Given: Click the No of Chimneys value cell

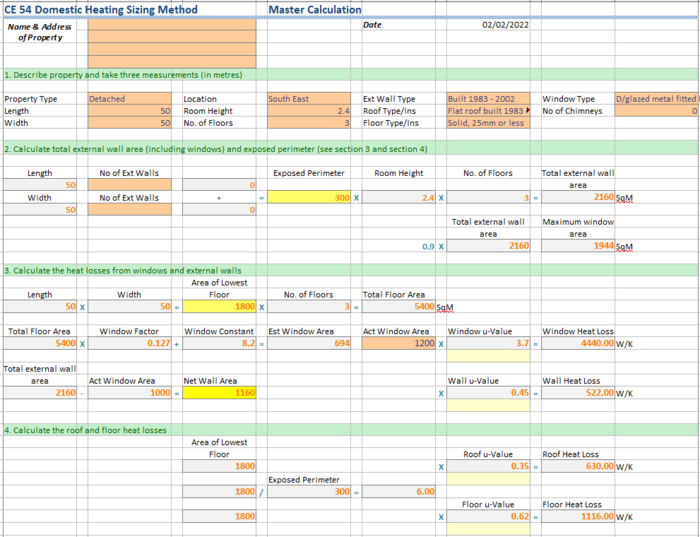Looking at the screenshot, I should point(656,111).
